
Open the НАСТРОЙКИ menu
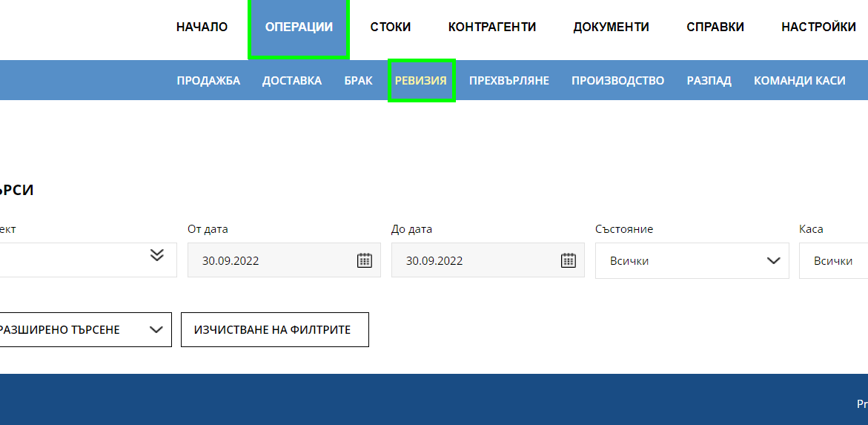point(819,27)
